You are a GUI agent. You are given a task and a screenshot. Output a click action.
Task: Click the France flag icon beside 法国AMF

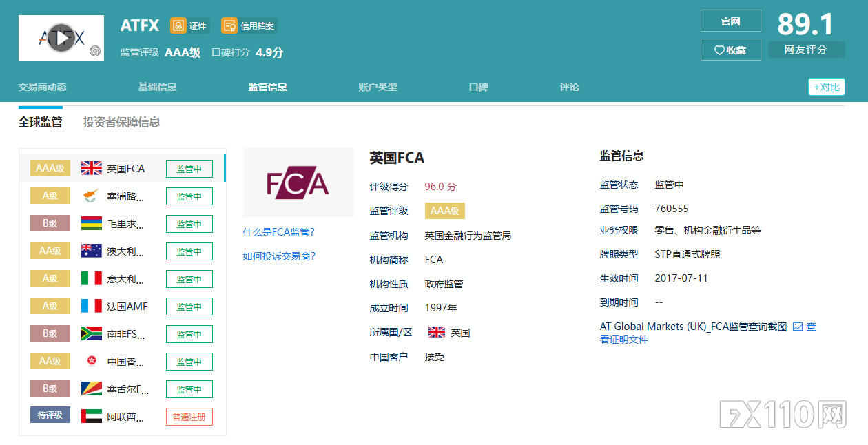[92, 307]
